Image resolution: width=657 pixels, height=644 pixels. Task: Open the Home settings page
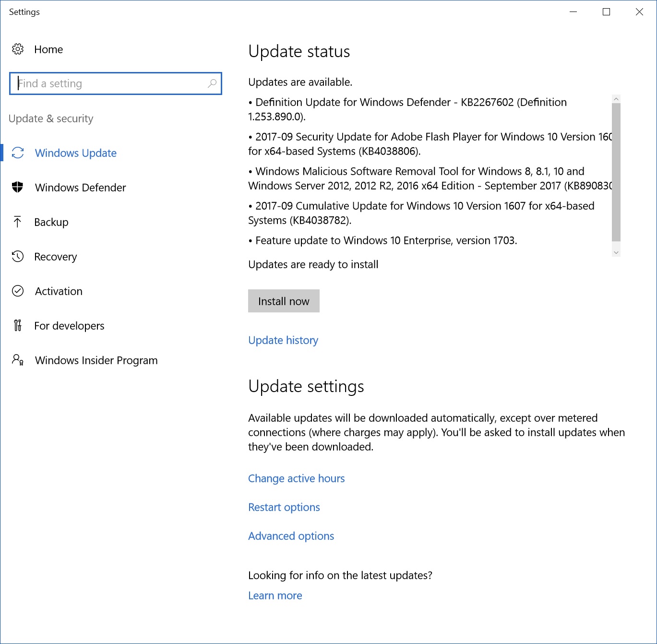[48, 49]
